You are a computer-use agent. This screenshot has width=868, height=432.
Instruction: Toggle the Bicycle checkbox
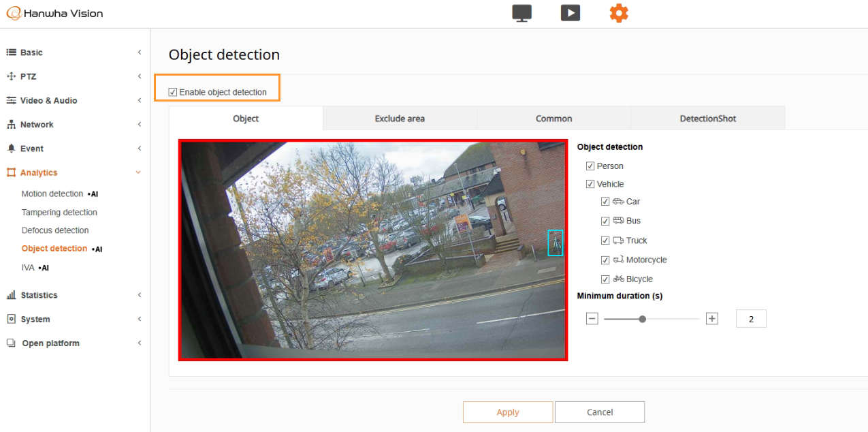605,279
